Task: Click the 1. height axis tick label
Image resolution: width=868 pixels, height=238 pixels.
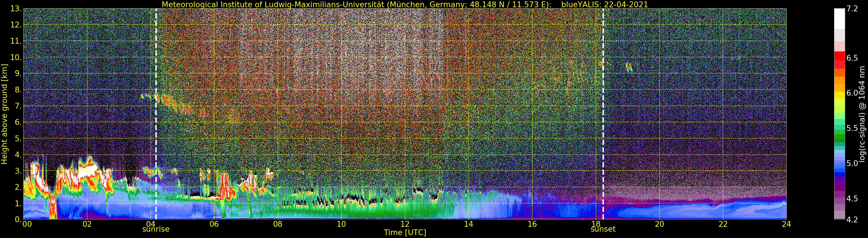Action: coord(18,203)
